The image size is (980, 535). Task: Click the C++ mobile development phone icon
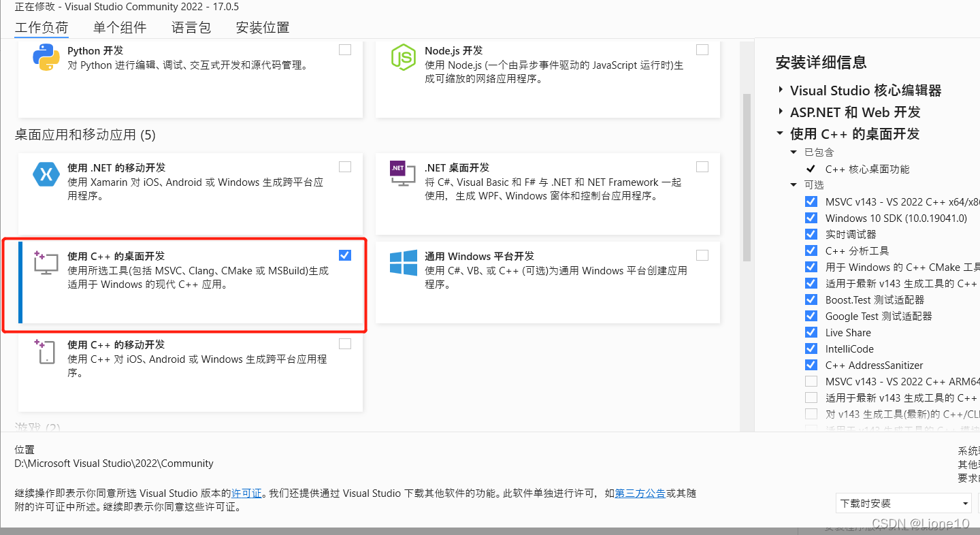tap(45, 351)
